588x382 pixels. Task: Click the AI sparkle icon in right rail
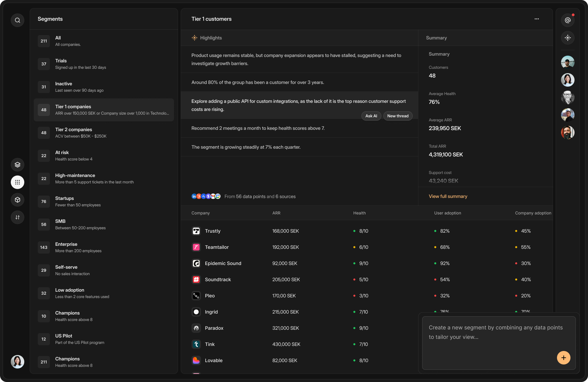click(568, 38)
